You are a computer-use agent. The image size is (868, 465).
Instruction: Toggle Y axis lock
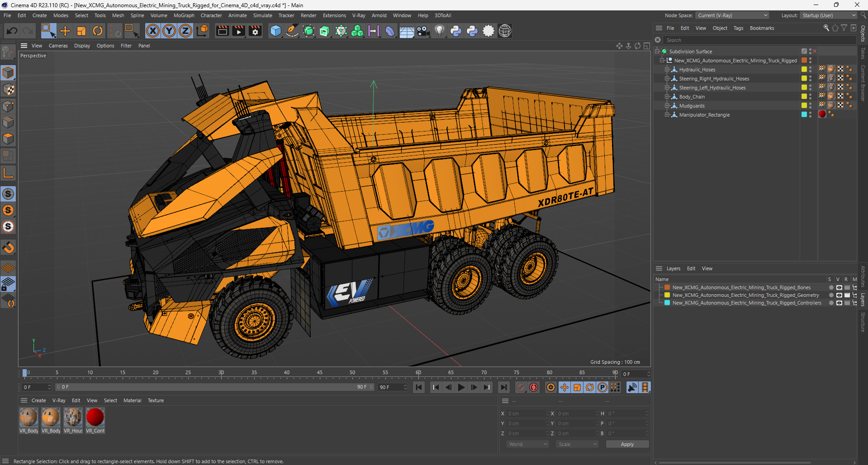tap(169, 31)
